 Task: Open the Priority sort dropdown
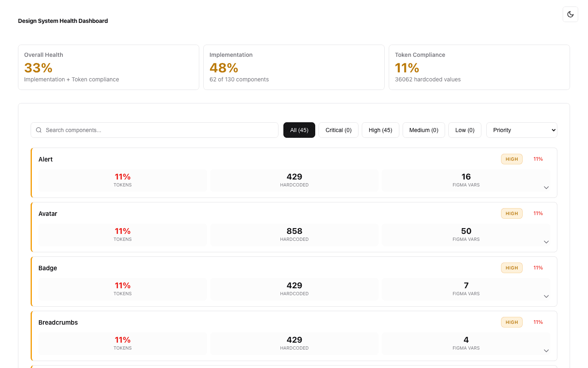pyautogui.click(x=522, y=130)
